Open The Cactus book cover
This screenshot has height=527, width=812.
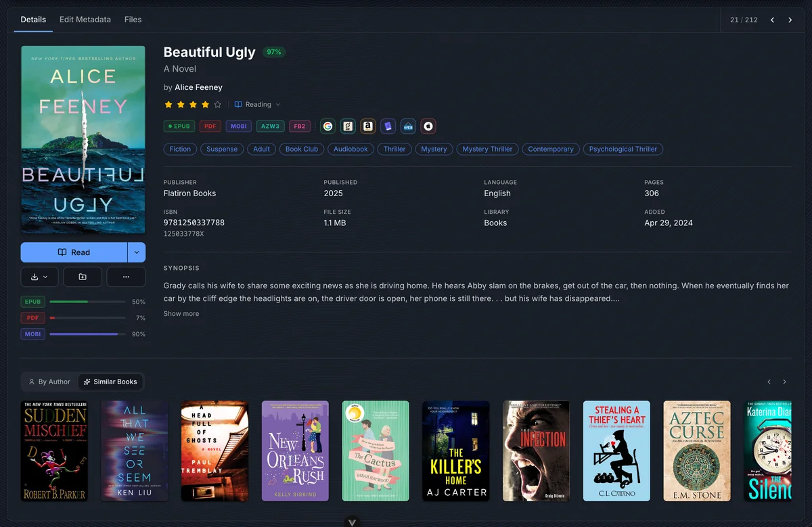[376, 451]
